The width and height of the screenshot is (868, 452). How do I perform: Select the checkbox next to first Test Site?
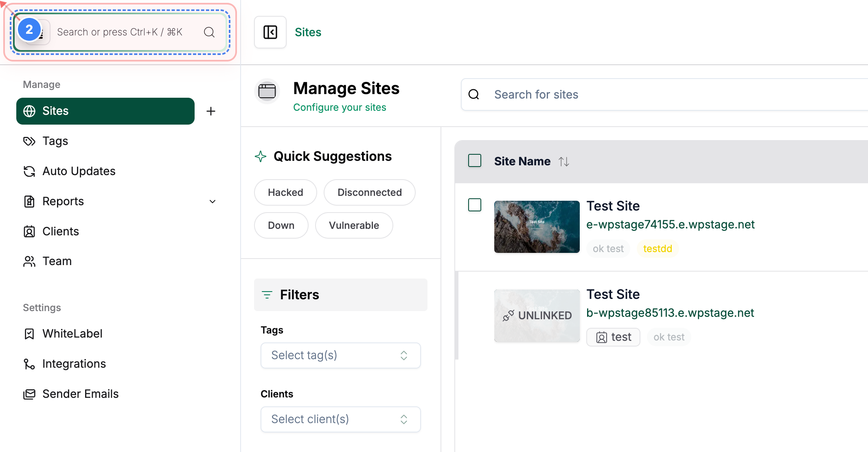pyautogui.click(x=474, y=205)
